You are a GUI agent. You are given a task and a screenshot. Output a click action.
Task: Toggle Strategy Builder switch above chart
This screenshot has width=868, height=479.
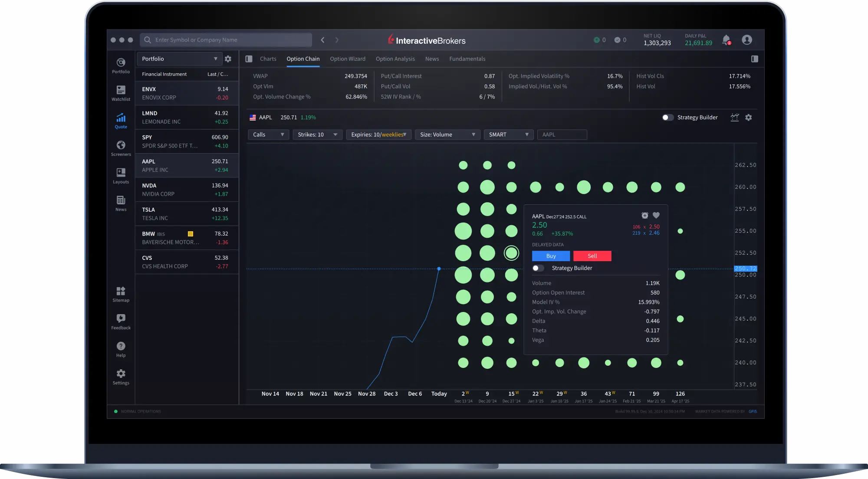[667, 118]
